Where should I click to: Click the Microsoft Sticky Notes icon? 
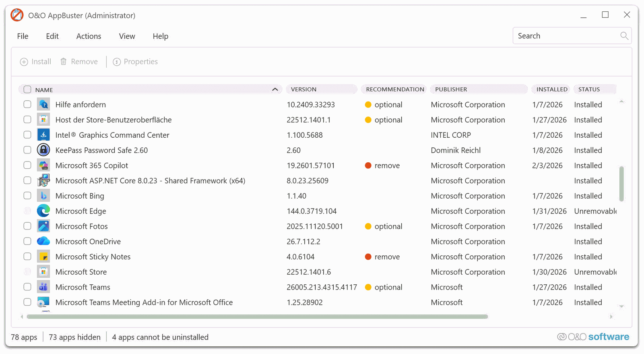click(x=43, y=257)
